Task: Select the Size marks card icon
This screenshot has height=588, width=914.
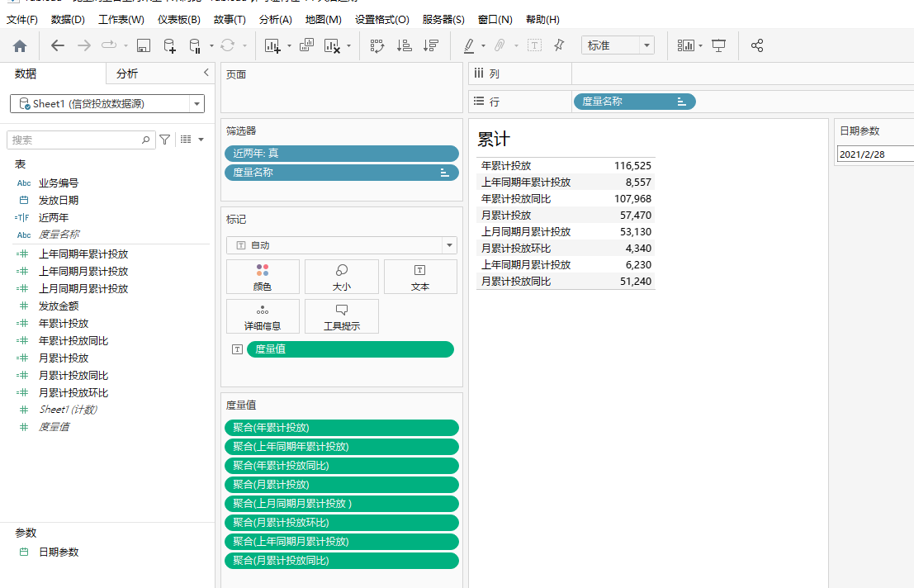Action: [x=341, y=277]
